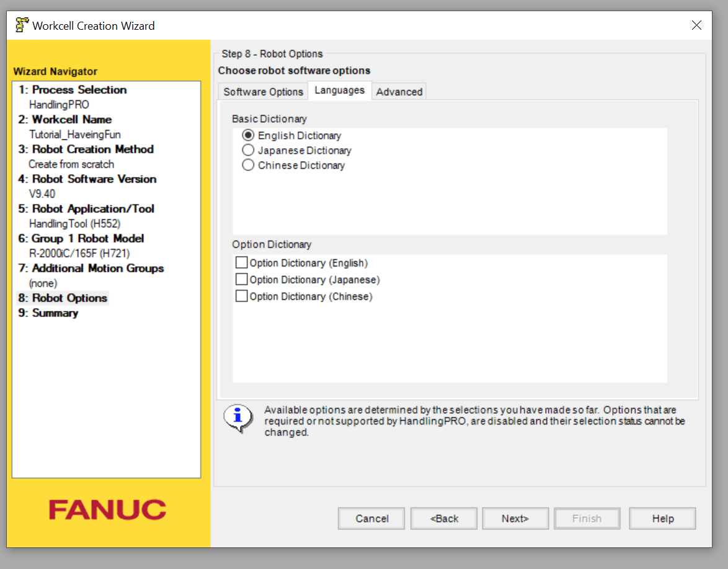Jump to step 9: Summary
728x569 pixels.
point(48,313)
